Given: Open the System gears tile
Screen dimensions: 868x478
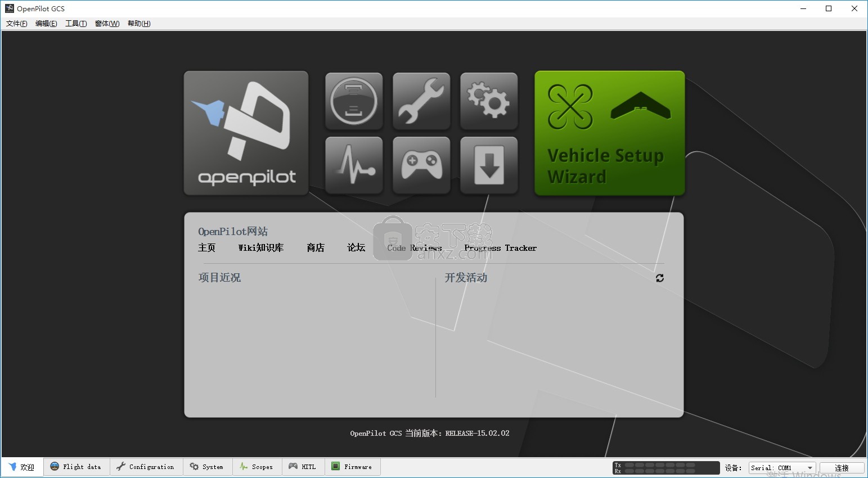Looking at the screenshot, I should pyautogui.click(x=489, y=101).
